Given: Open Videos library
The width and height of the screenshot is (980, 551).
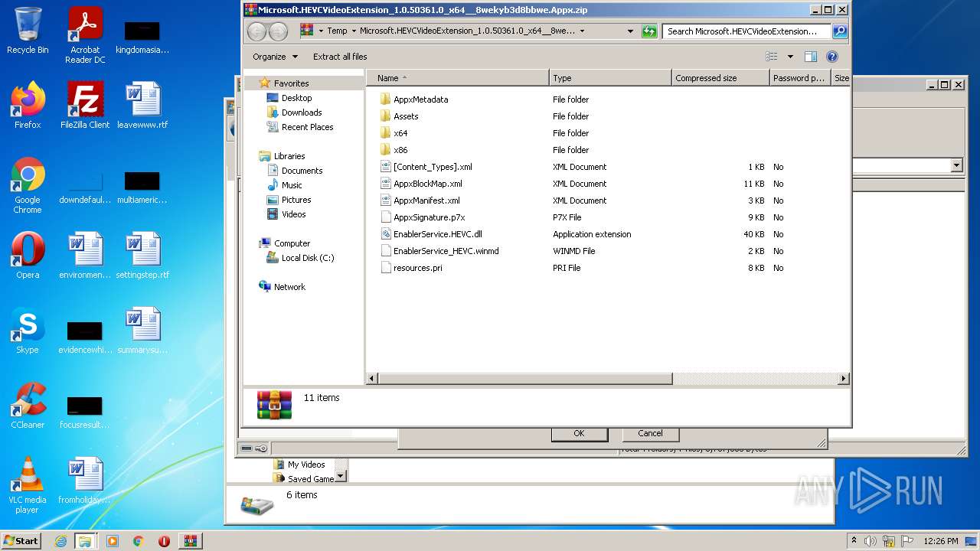Looking at the screenshot, I should (x=293, y=214).
